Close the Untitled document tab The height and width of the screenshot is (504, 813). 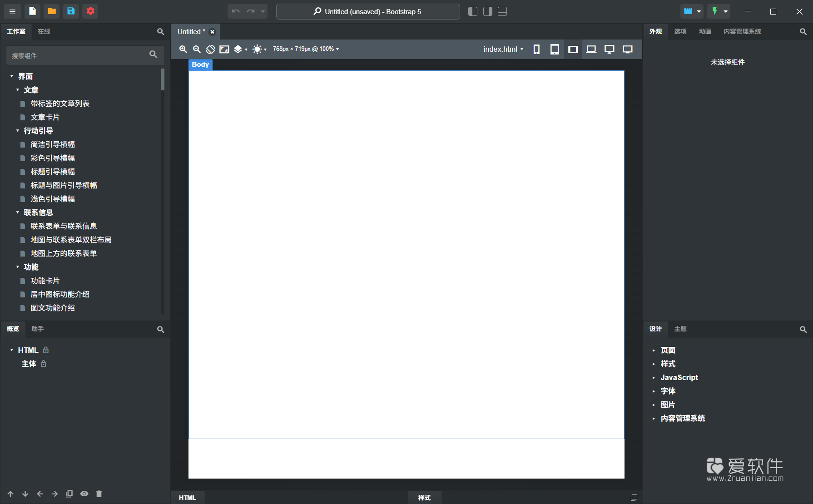[x=212, y=32]
